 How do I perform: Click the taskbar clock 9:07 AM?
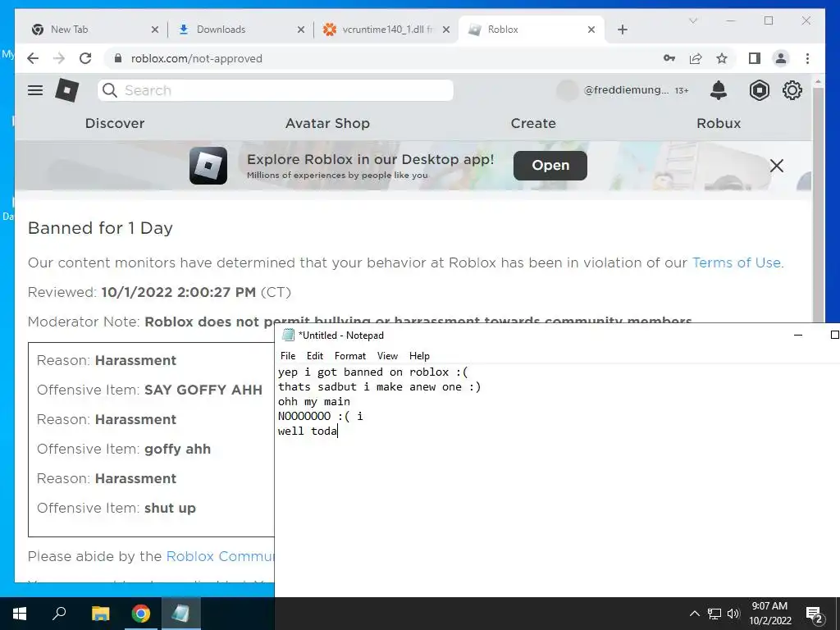[x=769, y=606]
